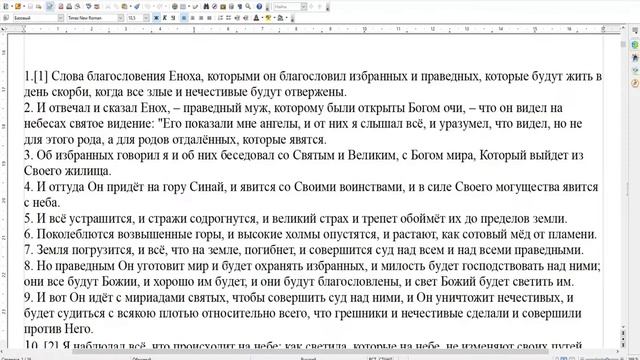This screenshot has height=360, width=640.
Task: Decrease the paragraph indent
Action: coord(237,18)
